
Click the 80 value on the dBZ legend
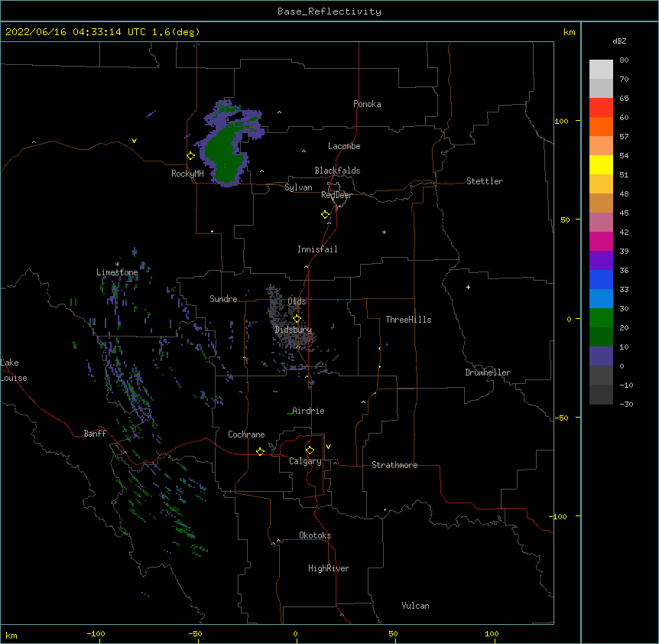tap(624, 60)
